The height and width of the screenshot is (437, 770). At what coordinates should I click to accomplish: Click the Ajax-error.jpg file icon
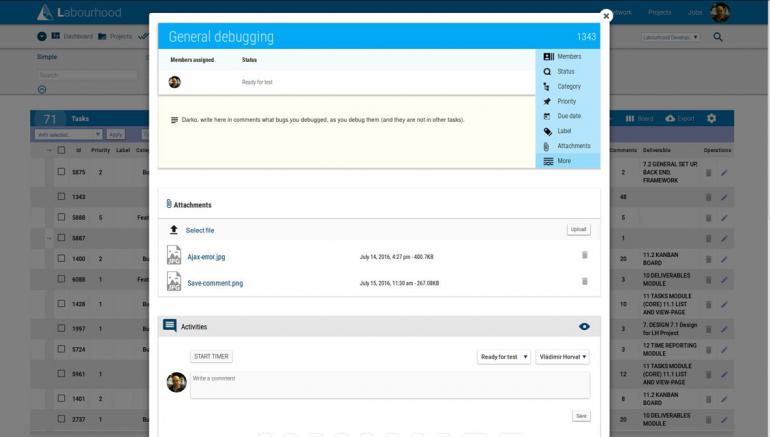(x=173, y=255)
